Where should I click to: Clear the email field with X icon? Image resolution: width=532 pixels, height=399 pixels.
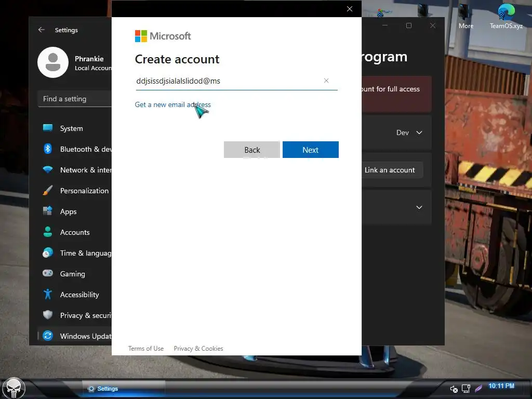coord(326,81)
